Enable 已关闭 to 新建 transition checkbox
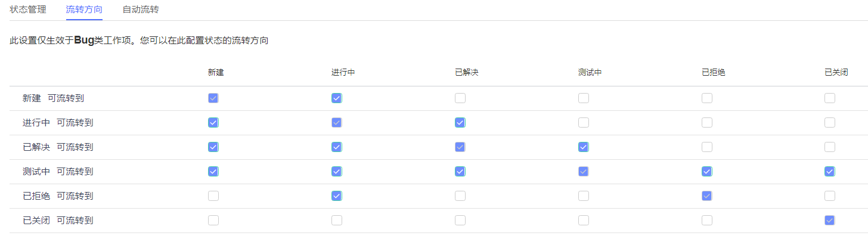 (213, 220)
